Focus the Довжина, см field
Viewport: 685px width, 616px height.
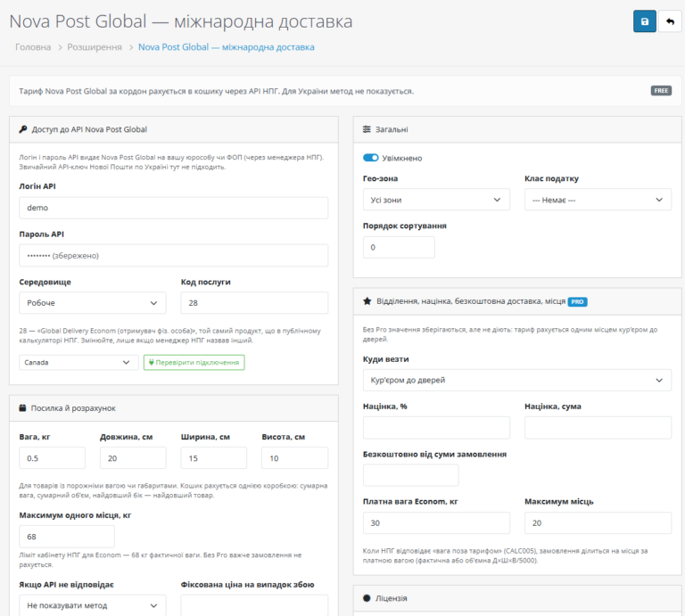(x=133, y=458)
